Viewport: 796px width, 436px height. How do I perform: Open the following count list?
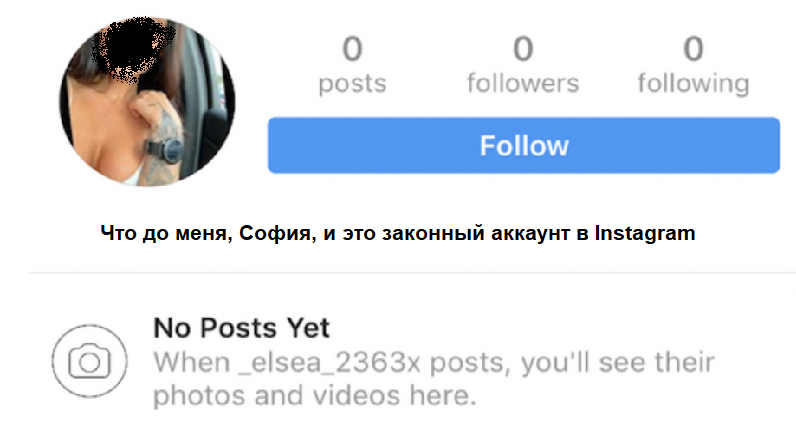(x=693, y=65)
